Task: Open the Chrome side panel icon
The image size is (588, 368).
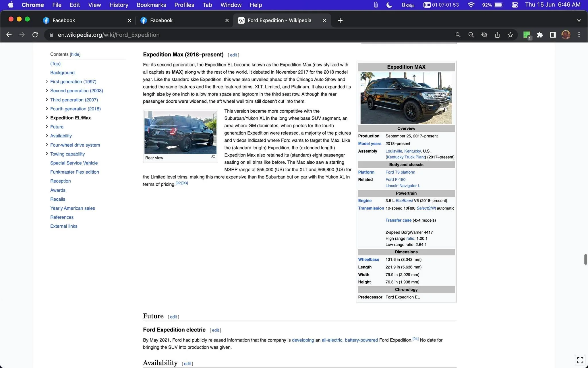Action: click(553, 35)
